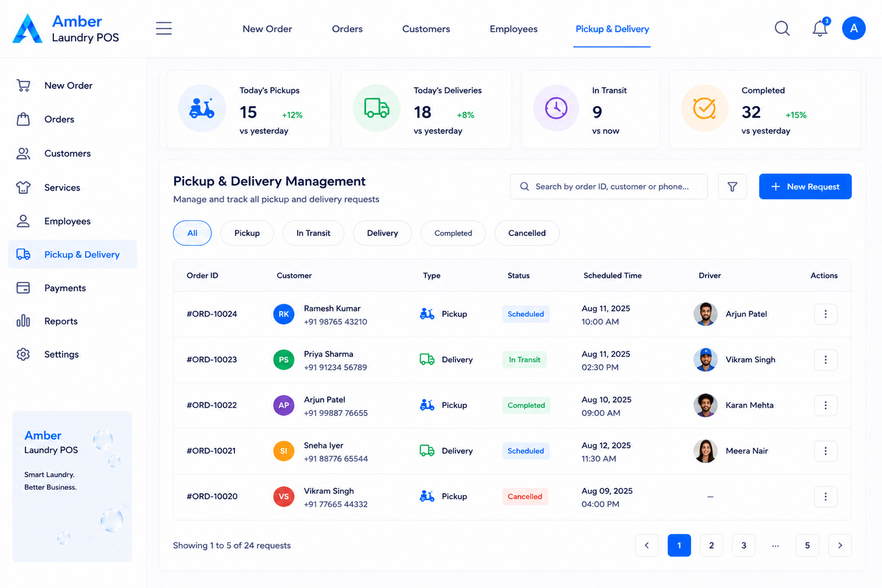Click the gear icon beside Settings

(x=23, y=354)
